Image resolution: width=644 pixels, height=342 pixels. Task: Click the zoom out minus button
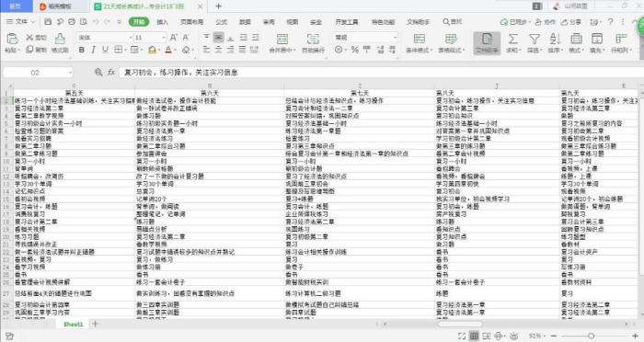coord(554,336)
